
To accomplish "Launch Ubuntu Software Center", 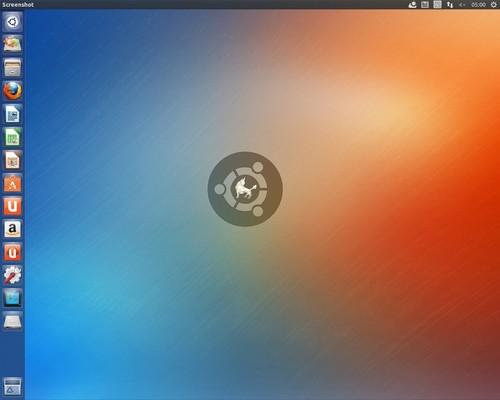I will point(12,183).
